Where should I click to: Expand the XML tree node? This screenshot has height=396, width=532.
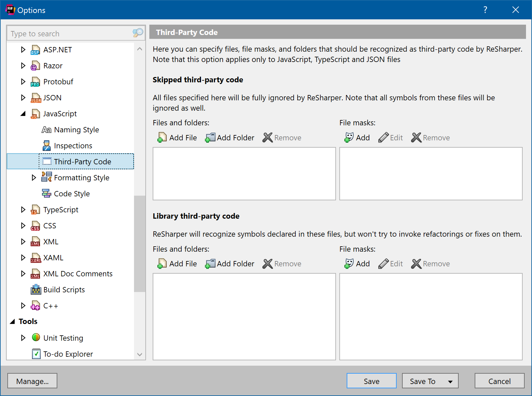23,242
